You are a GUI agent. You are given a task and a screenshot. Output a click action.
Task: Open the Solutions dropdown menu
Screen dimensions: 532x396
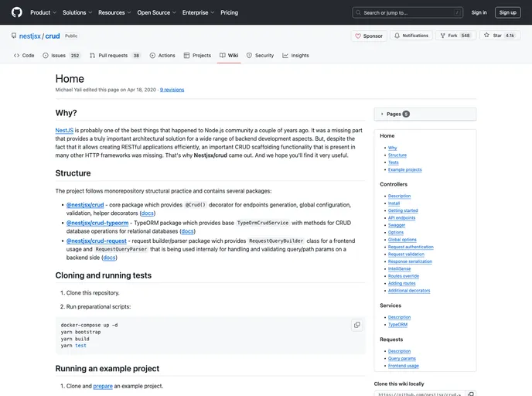77,12
